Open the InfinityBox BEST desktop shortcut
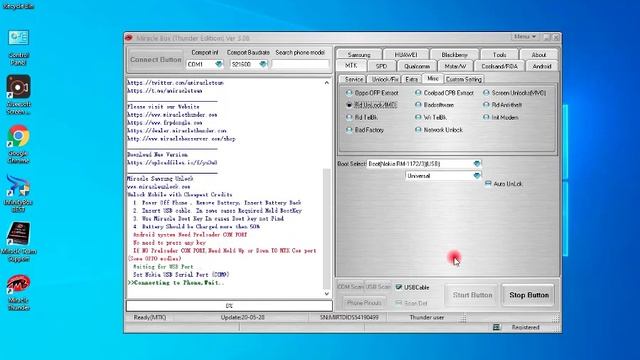The height and width of the screenshot is (360, 640). point(18,193)
